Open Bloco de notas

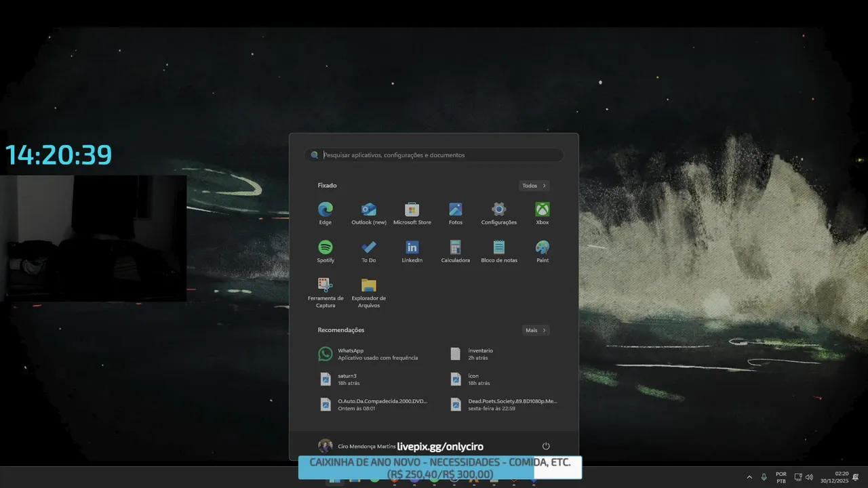click(x=499, y=251)
